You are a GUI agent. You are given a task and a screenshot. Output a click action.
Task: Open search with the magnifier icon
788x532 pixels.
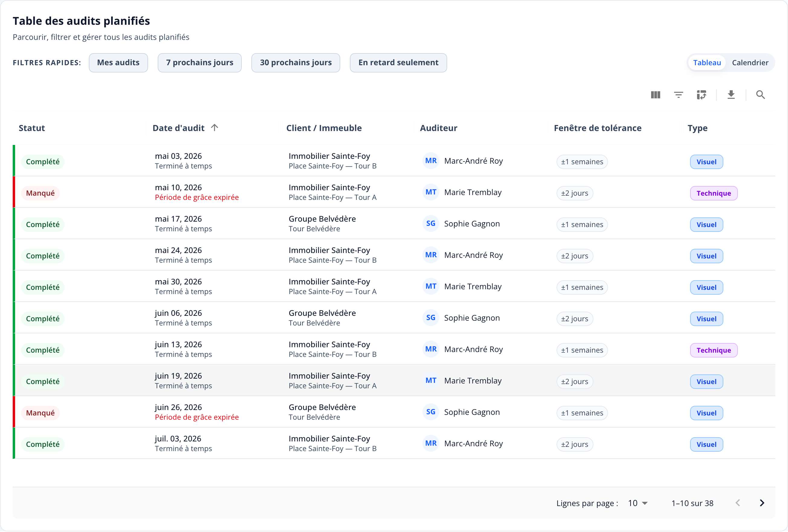[760, 95]
